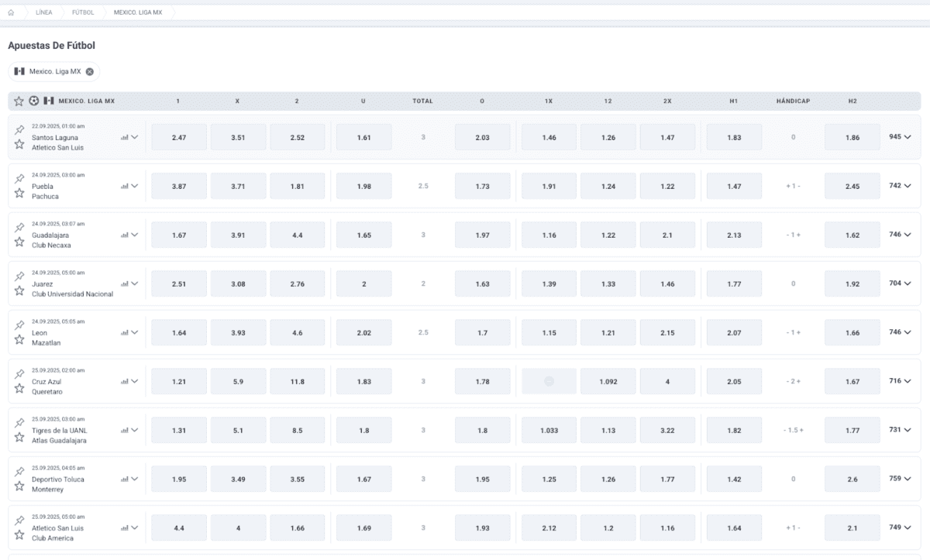
Task: Open statistics icon for Leon vs Mazatlan
Action: pos(124,332)
